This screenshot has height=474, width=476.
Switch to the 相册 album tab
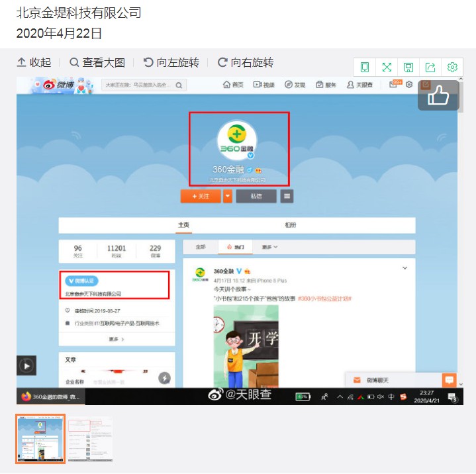pos(291,225)
